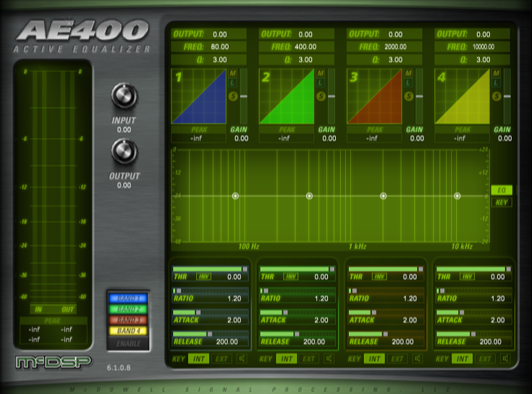Click band 3 FREQ value 2000.00

pyautogui.click(x=395, y=47)
